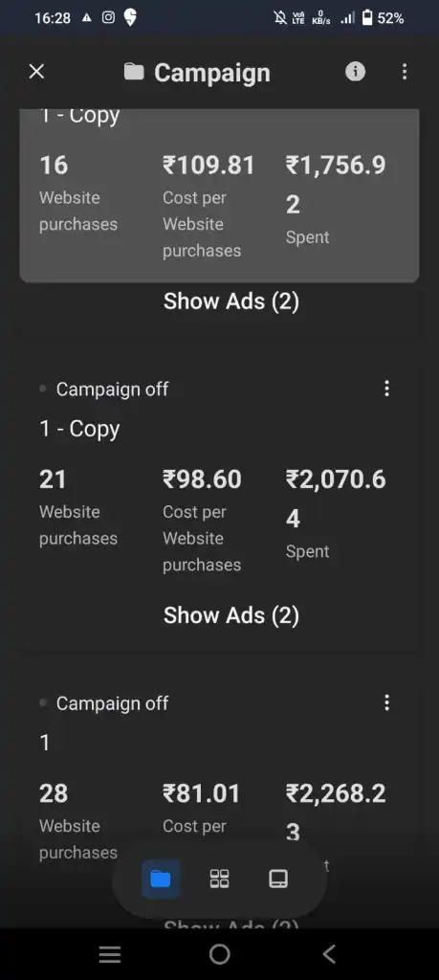The image size is (439, 980).
Task: Tap the Android back navigation arrow
Action: coord(329,954)
